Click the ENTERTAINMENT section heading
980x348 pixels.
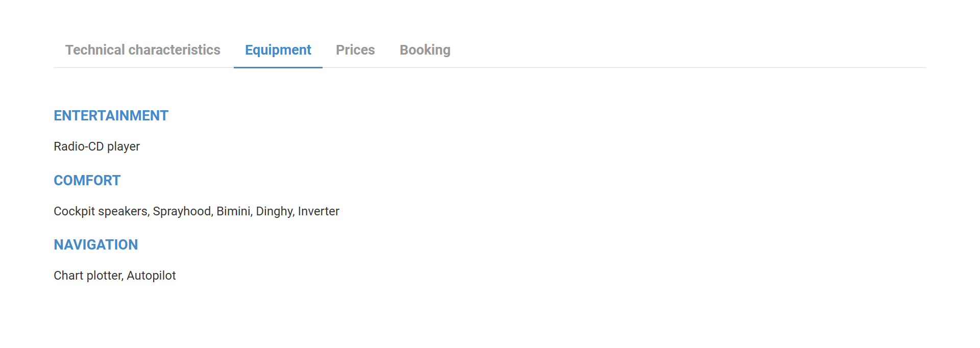click(111, 116)
